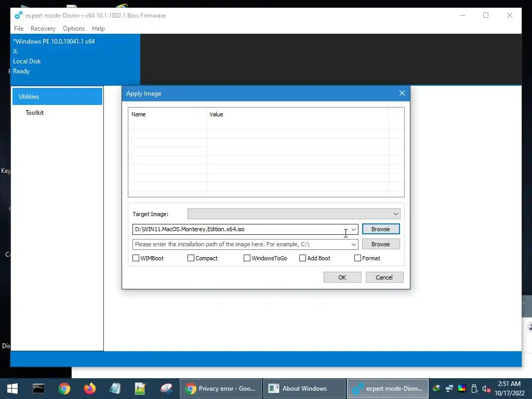This screenshot has width=532, height=399.
Task: Check the Format option
Action: (357, 258)
